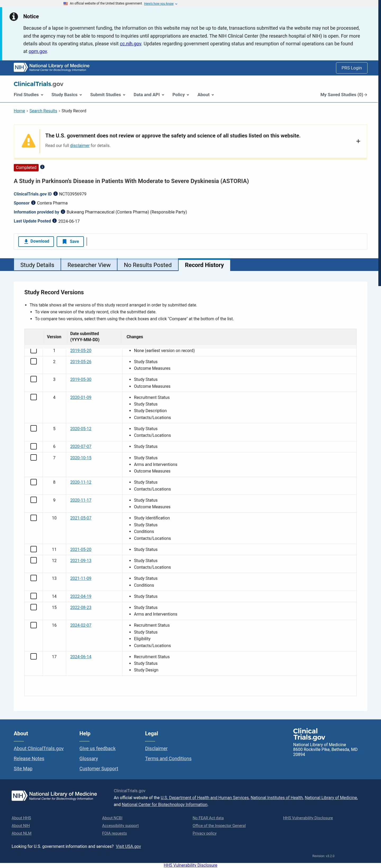Check the version 14 checkbox
This screenshot has width=381, height=868.
(34, 596)
